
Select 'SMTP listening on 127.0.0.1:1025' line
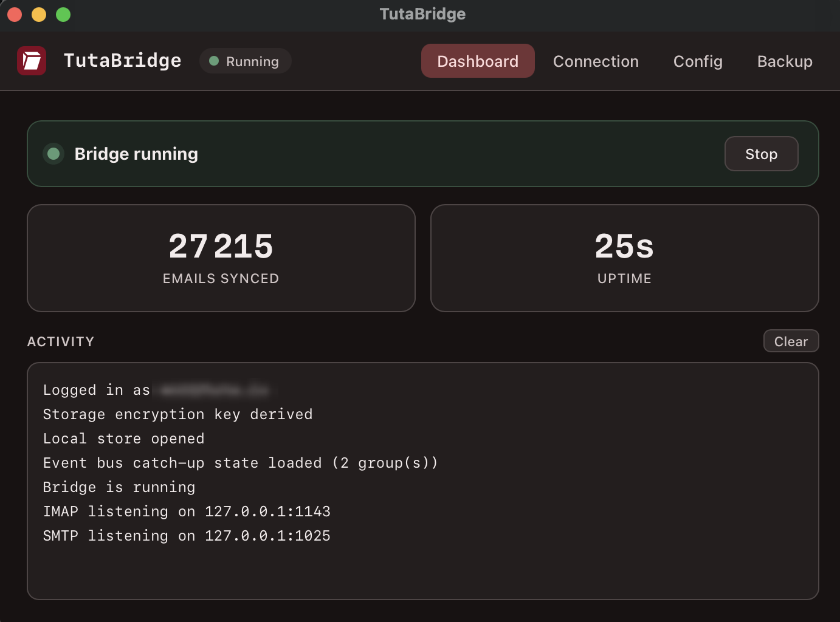(x=187, y=536)
